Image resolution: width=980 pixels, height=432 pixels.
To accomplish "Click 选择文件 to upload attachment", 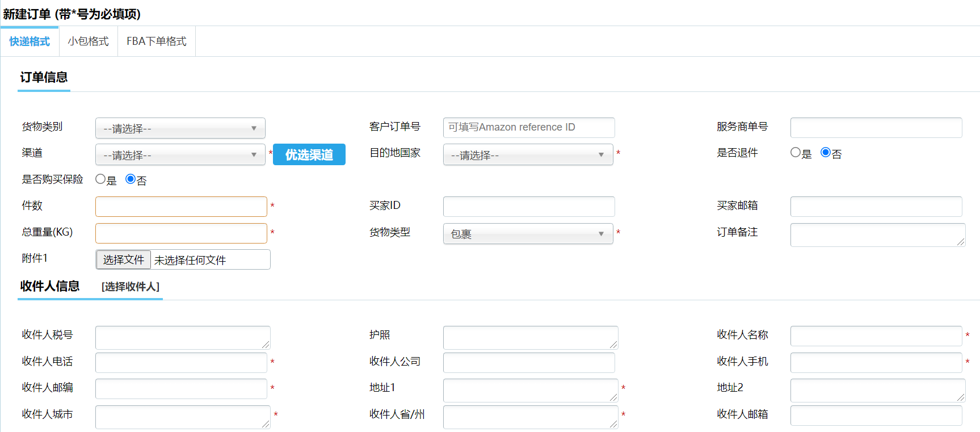I will [x=123, y=259].
